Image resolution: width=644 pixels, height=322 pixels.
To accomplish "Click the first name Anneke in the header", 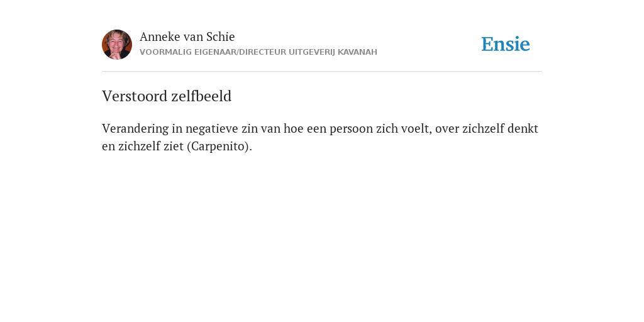I will tap(160, 36).
